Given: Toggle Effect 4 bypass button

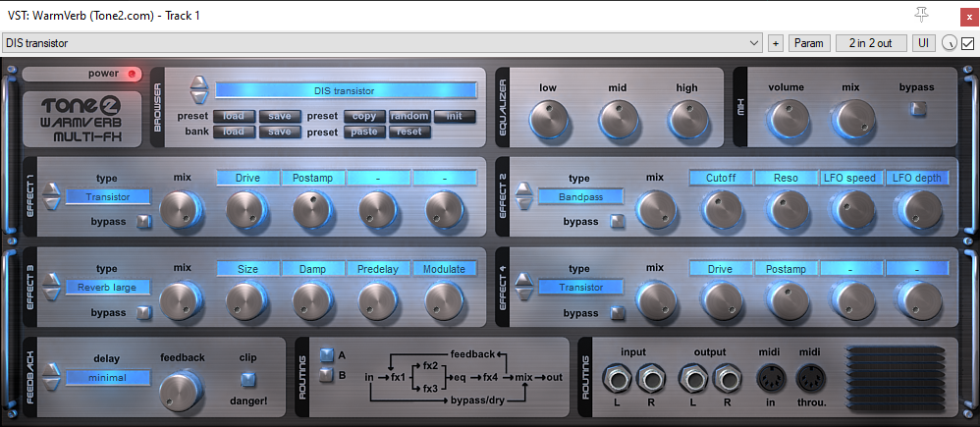Looking at the screenshot, I should (618, 312).
